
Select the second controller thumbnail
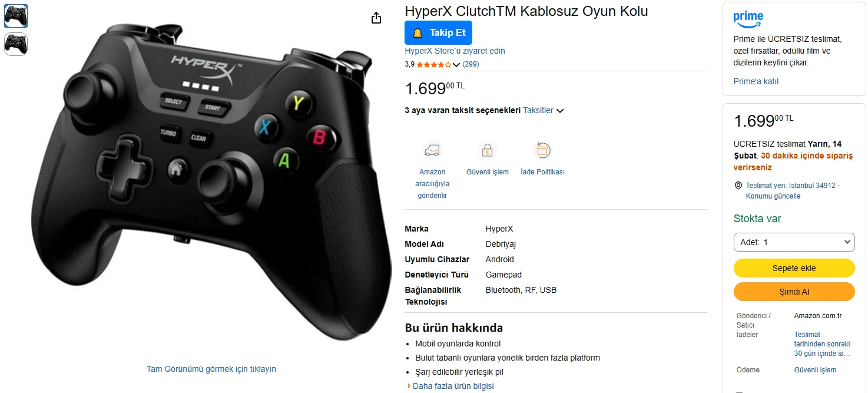pyautogui.click(x=16, y=44)
